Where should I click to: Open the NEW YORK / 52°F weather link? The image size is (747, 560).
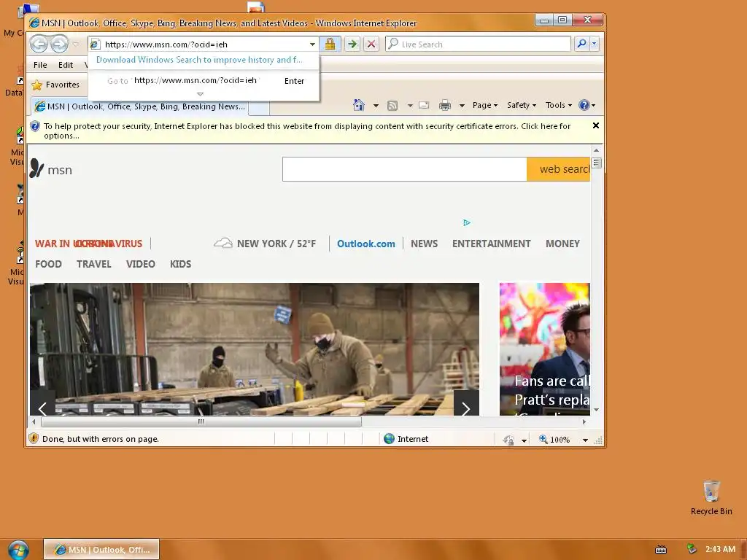point(265,244)
